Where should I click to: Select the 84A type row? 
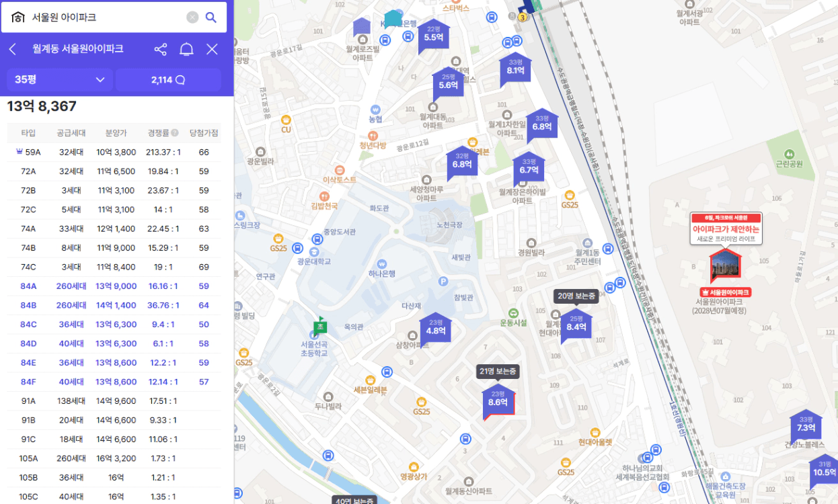tap(113, 286)
